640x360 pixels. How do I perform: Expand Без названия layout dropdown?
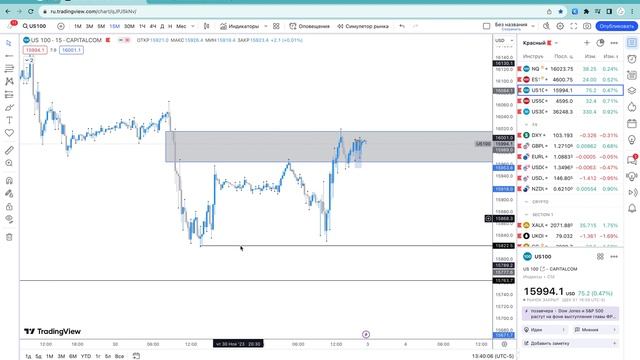pyautogui.click(x=533, y=26)
